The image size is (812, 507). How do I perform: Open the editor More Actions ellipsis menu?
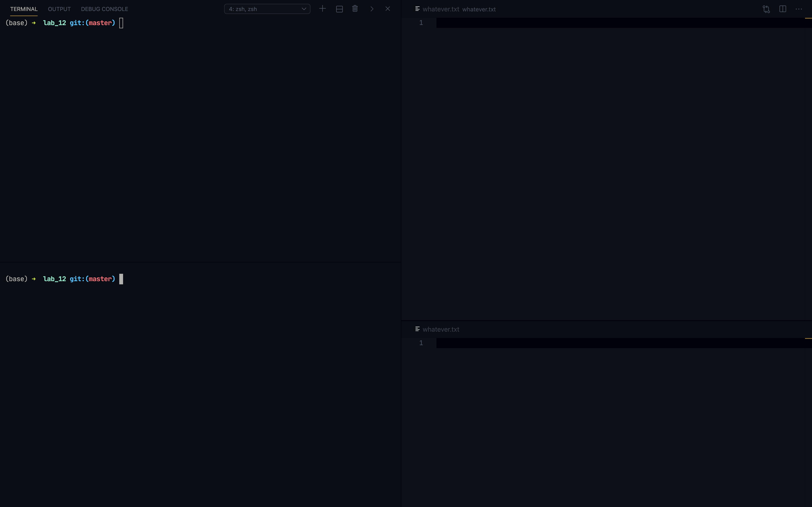point(799,9)
